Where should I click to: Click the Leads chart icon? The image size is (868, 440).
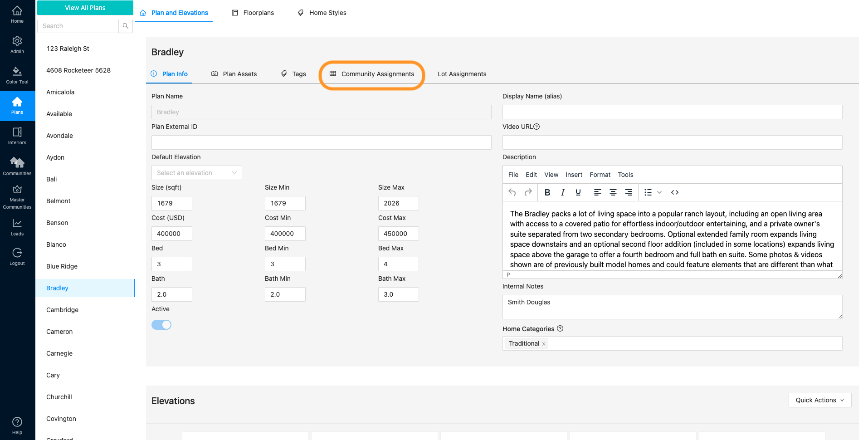click(17, 227)
